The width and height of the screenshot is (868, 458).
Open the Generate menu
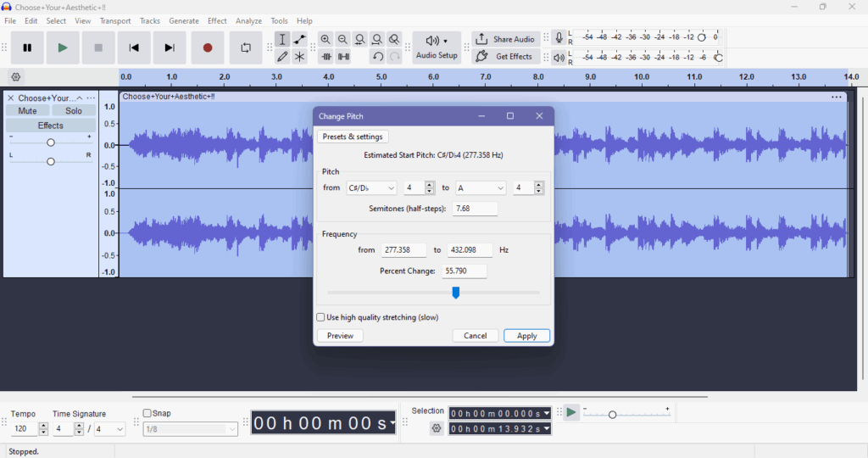coord(184,21)
